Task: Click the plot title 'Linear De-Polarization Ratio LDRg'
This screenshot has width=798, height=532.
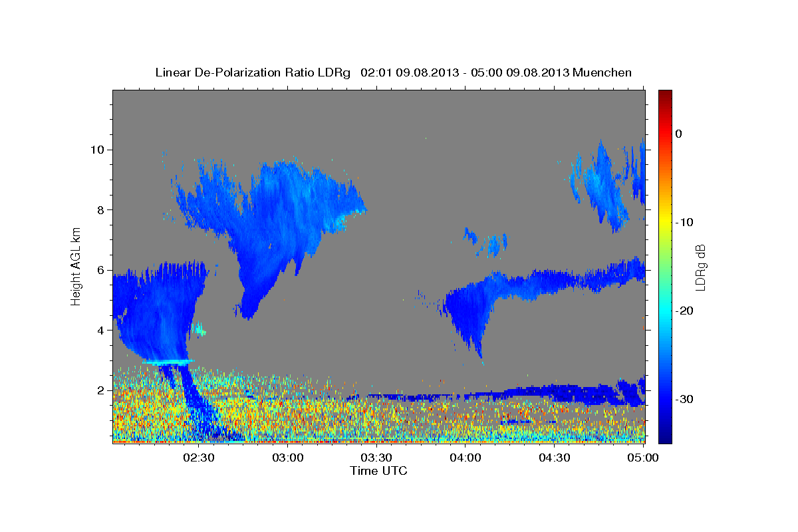Action: point(253,72)
